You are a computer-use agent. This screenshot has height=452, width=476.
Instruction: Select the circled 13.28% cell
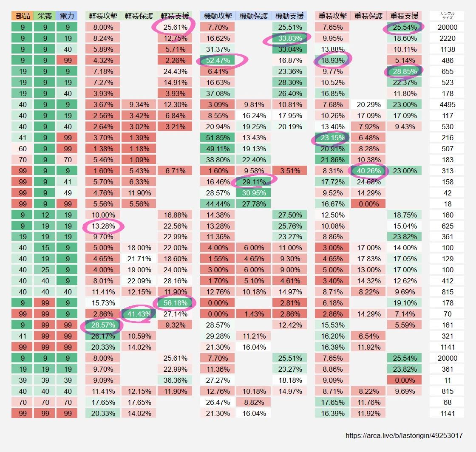[103, 226]
